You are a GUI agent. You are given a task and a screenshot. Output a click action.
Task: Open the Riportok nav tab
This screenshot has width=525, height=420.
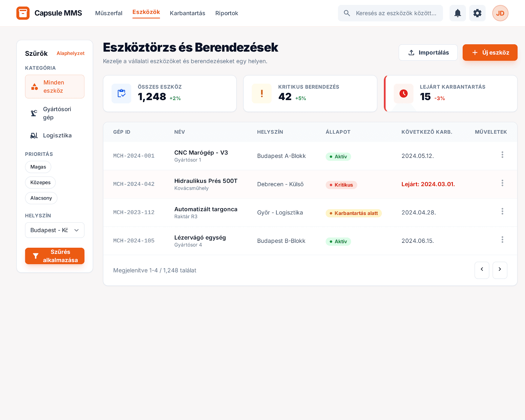click(226, 13)
